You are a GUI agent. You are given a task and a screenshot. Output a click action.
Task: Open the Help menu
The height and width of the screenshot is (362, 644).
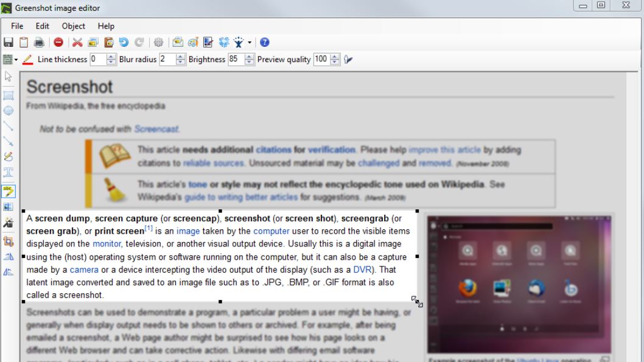[x=106, y=26]
